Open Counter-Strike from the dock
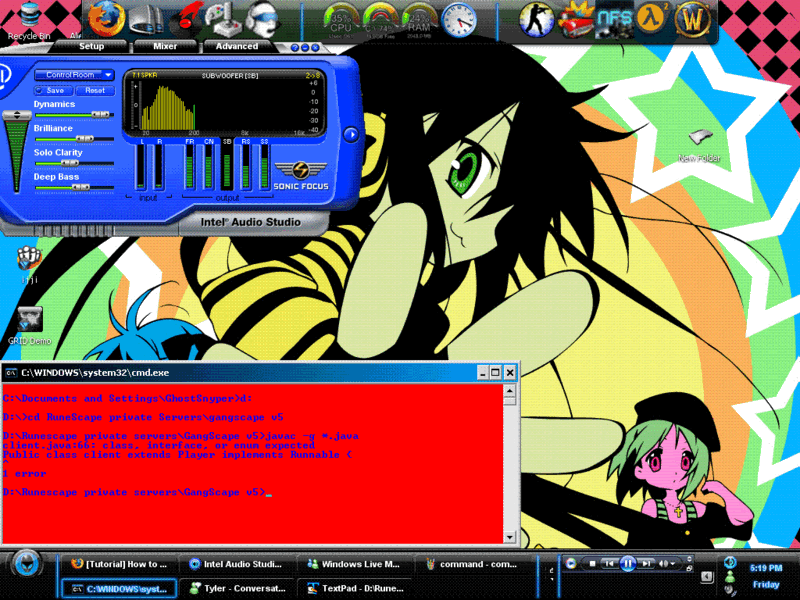 pyautogui.click(x=536, y=18)
